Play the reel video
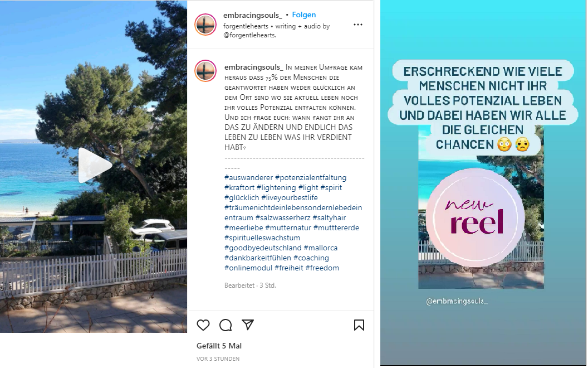The width and height of the screenshot is (588, 368). [x=95, y=165]
